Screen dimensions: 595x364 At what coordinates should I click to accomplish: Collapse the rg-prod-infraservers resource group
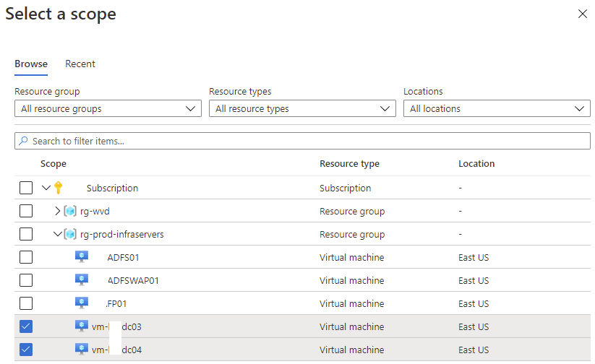[x=57, y=234]
